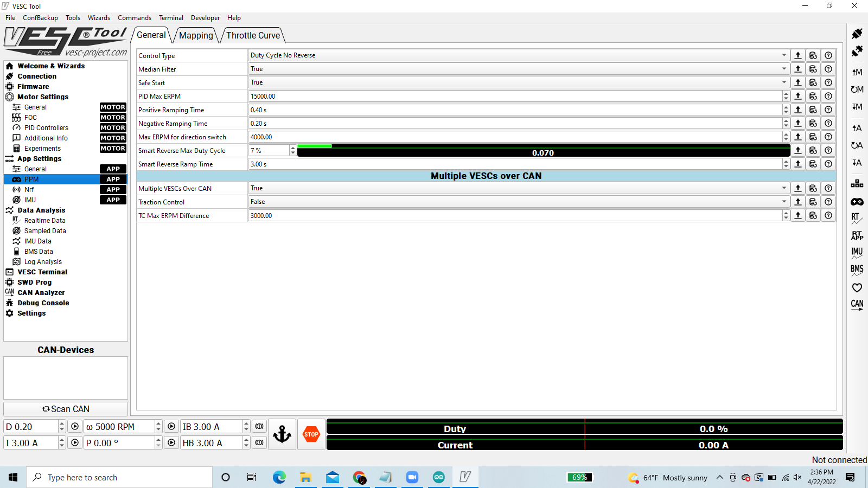Switch to the Mapping tab
The width and height of the screenshot is (868, 488).
(196, 35)
